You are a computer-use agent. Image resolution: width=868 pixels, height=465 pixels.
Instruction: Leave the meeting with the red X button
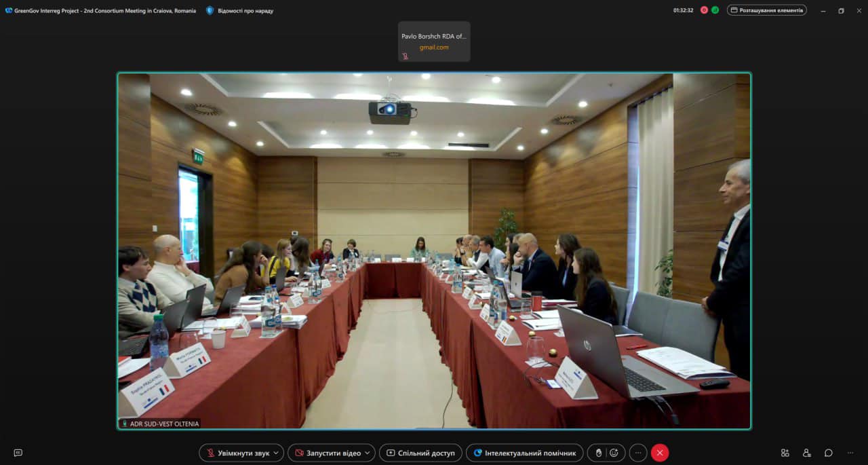(660, 453)
